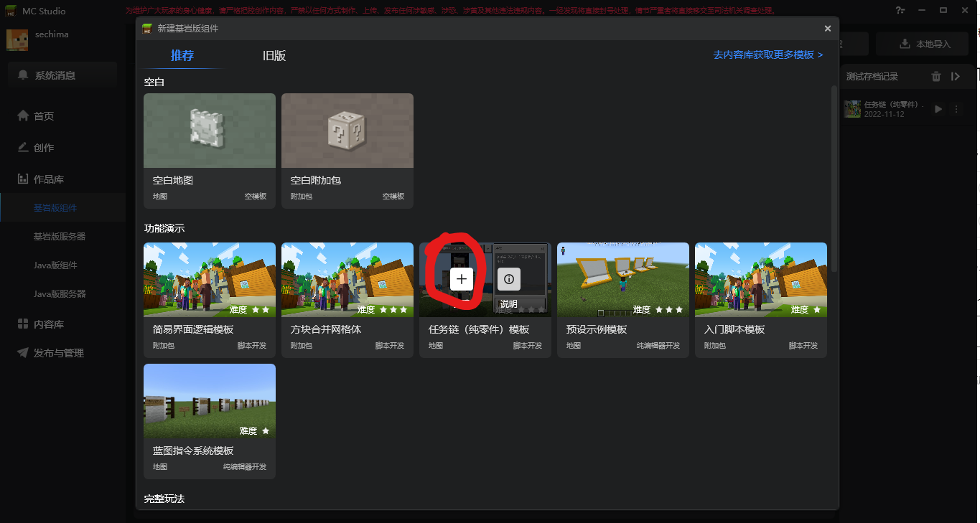The width and height of the screenshot is (980, 523).
Task: Click the plus icon on 任务链 template
Action: [x=462, y=279]
